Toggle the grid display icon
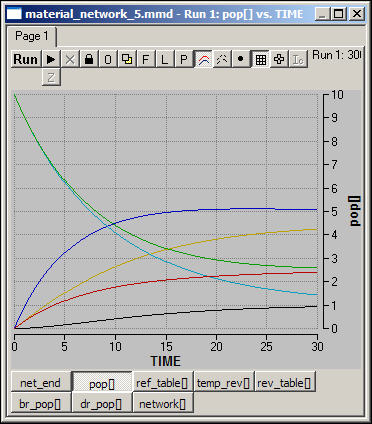The image size is (372, 424). tap(260, 59)
